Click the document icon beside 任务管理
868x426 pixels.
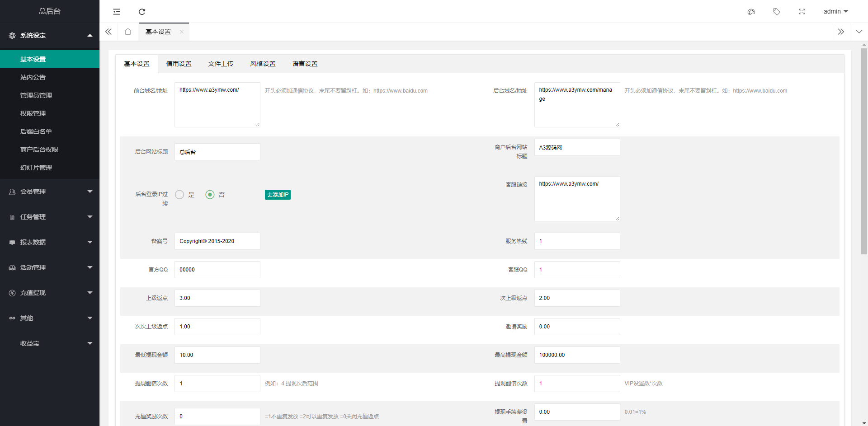pyautogui.click(x=12, y=217)
